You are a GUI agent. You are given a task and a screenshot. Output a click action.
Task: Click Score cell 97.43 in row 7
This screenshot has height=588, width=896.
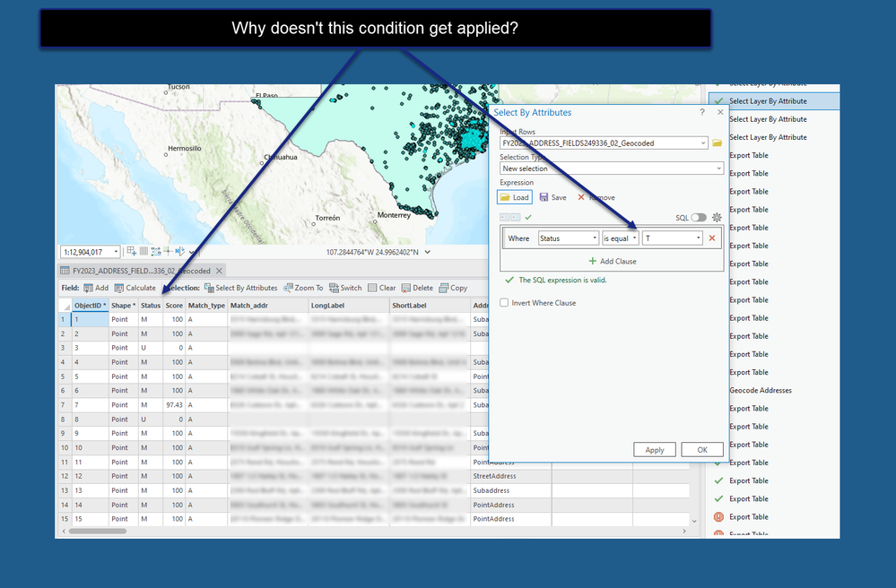tap(174, 405)
